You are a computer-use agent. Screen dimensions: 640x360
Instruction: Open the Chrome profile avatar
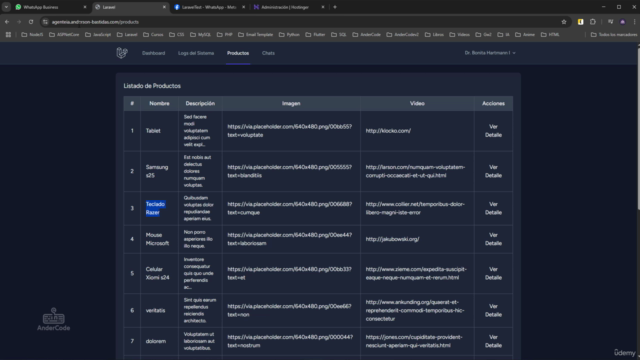pos(623,22)
